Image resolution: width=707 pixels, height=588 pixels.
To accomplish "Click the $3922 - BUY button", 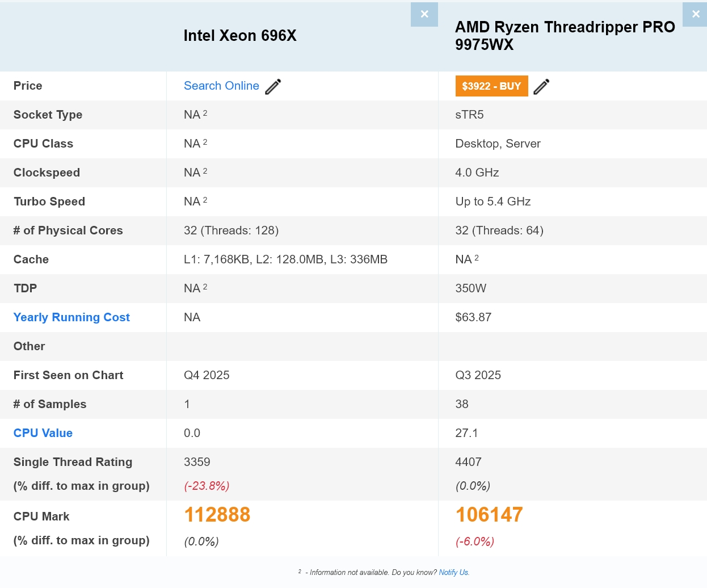I will (x=491, y=86).
